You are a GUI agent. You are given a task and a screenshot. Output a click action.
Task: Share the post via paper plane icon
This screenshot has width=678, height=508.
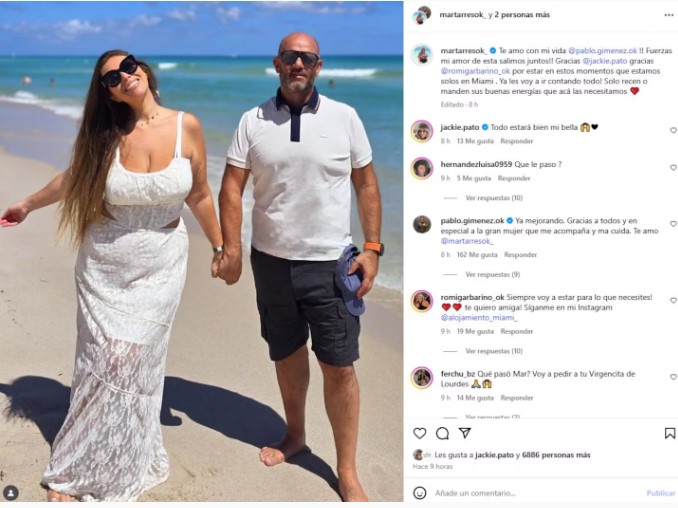pos(465,433)
